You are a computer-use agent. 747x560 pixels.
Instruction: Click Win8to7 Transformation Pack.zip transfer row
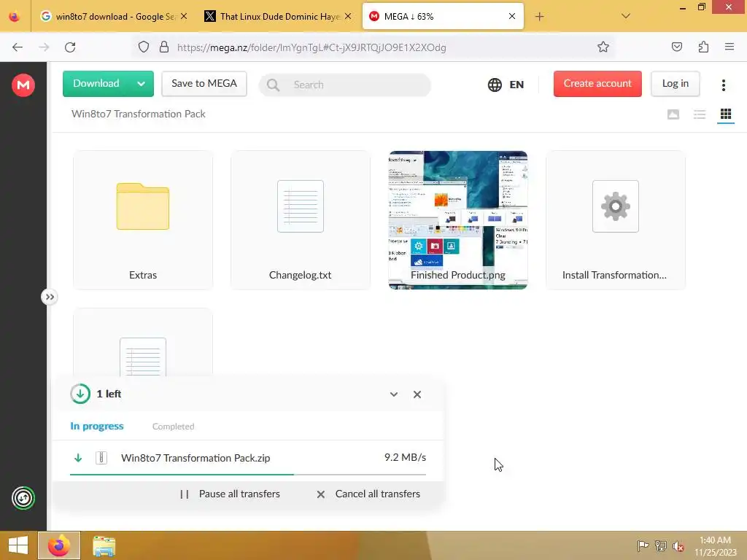pos(248,458)
